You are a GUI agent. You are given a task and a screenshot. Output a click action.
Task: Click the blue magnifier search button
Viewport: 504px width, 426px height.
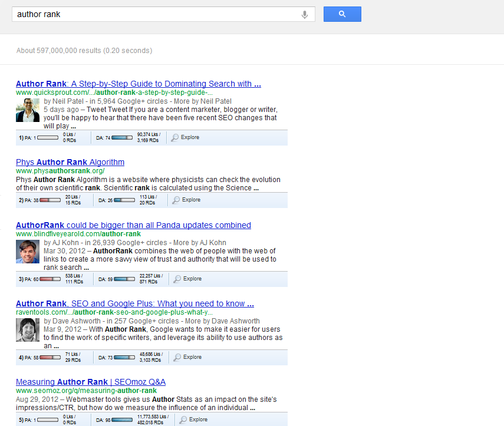(342, 14)
